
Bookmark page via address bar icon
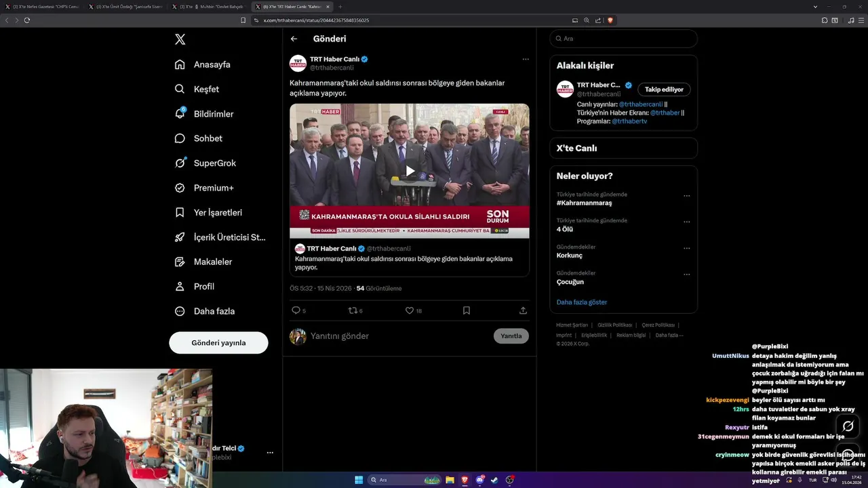click(243, 20)
